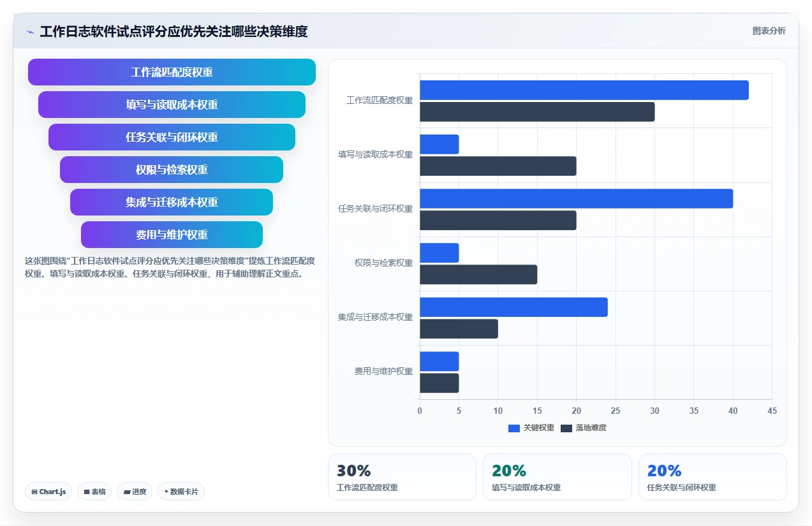Select the 填写与读取成本权重 funnel stage
812x526 pixels.
172,105
